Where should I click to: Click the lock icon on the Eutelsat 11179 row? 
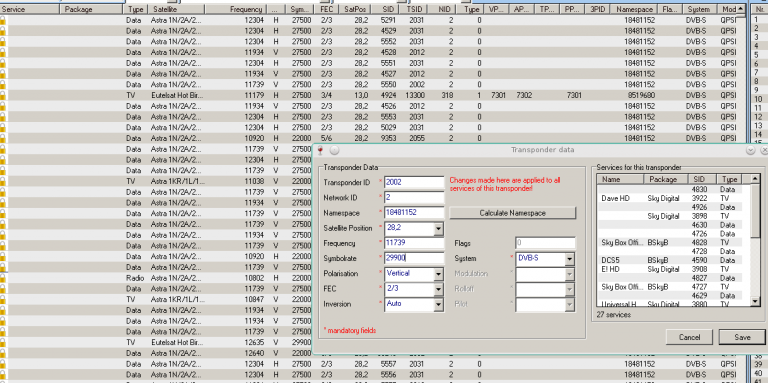tap(2, 95)
